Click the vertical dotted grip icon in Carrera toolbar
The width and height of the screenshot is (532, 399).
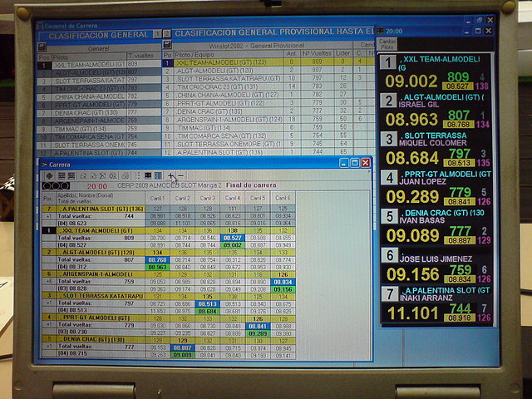(137, 175)
